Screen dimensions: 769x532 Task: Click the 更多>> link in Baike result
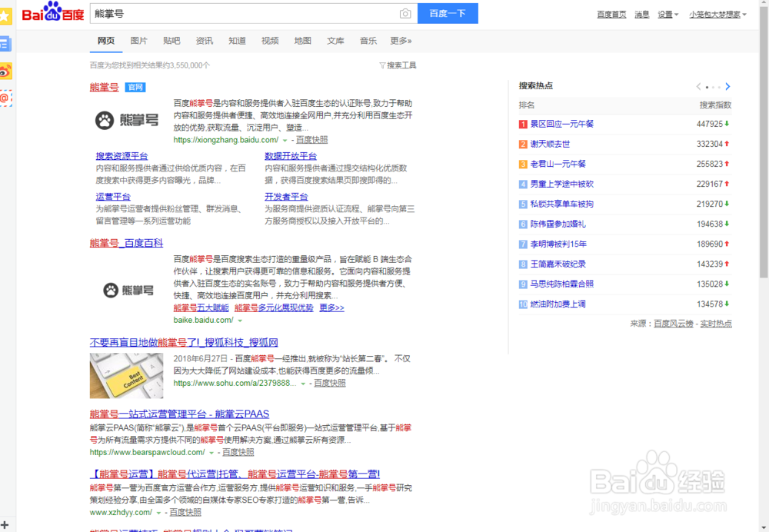331,308
